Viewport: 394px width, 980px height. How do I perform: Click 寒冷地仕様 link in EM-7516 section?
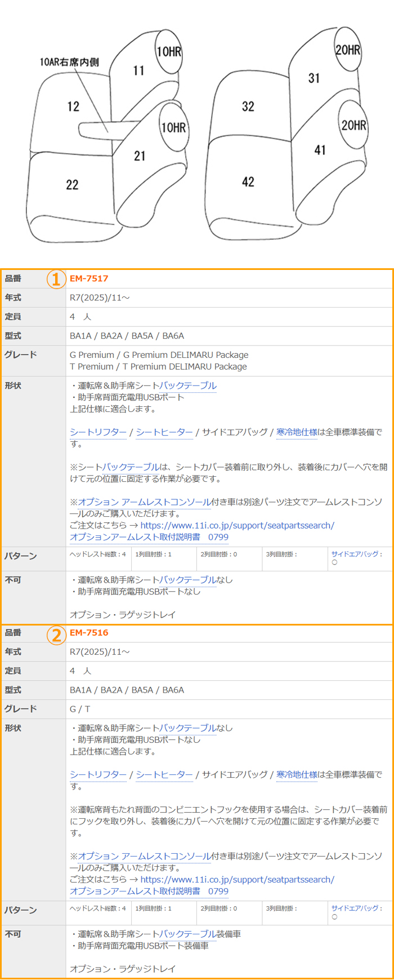(x=297, y=775)
